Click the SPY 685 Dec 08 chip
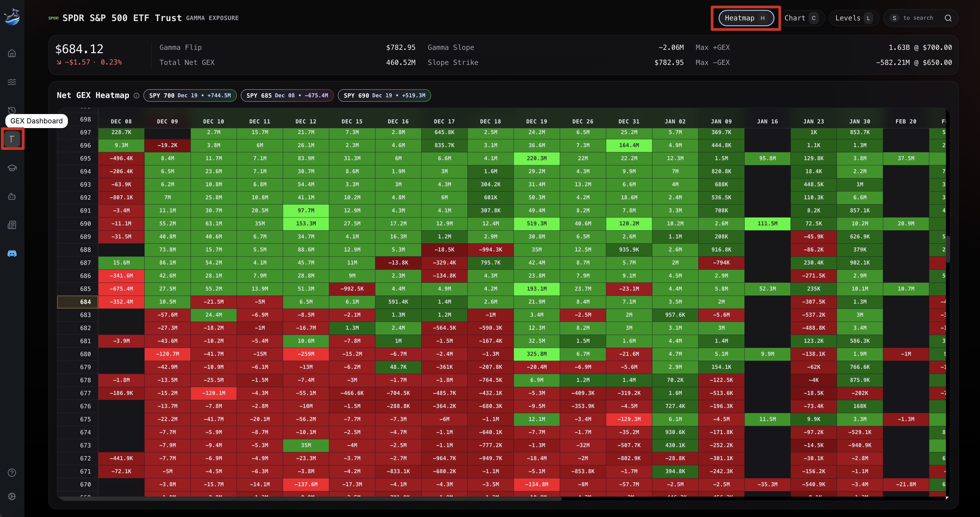980x517 pixels. (287, 96)
